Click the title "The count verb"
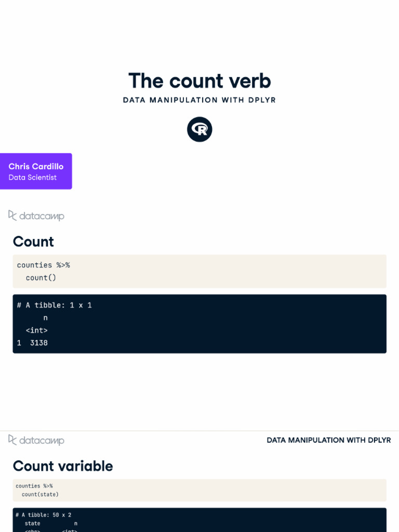Viewport: 399px width, 532px height. pyautogui.click(x=199, y=81)
